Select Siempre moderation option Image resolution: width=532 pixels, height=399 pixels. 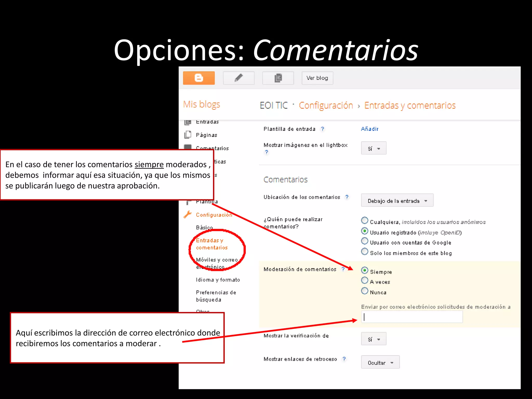click(365, 270)
